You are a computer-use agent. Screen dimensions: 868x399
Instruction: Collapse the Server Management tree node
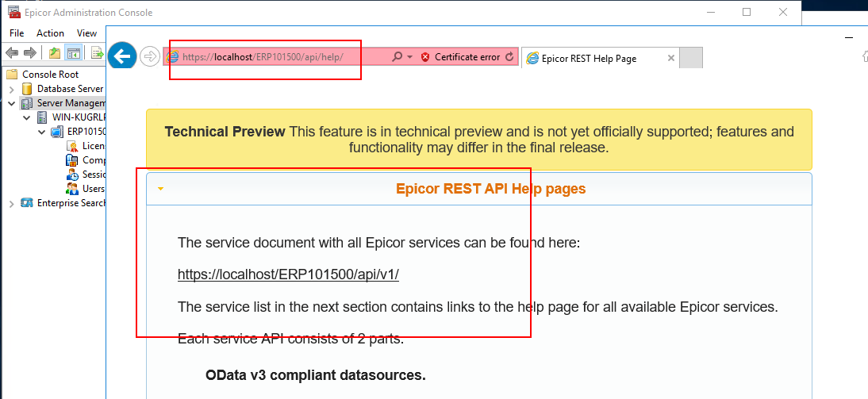[x=12, y=103]
